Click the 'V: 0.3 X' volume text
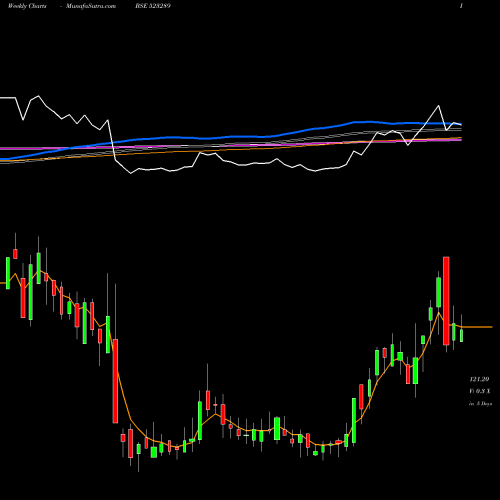Viewport: 500px width, 500px height. coord(480,391)
